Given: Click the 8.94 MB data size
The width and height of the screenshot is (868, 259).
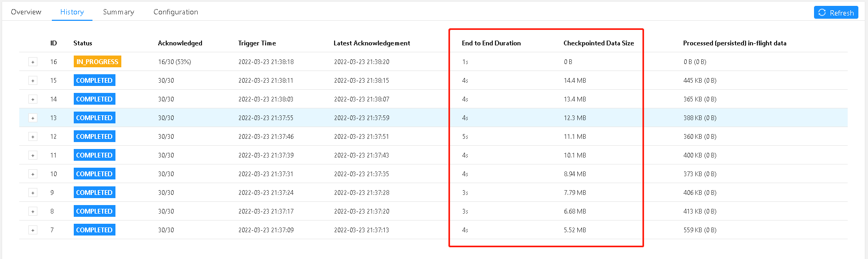Looking at the screenshot, I should pos(575,174).
